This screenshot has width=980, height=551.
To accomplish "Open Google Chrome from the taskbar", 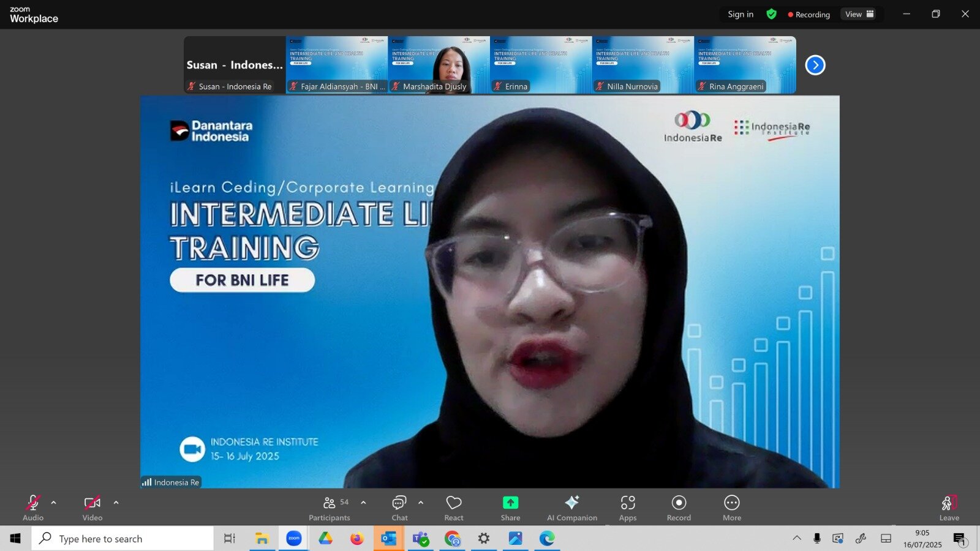I will click(x=453, y=538).
